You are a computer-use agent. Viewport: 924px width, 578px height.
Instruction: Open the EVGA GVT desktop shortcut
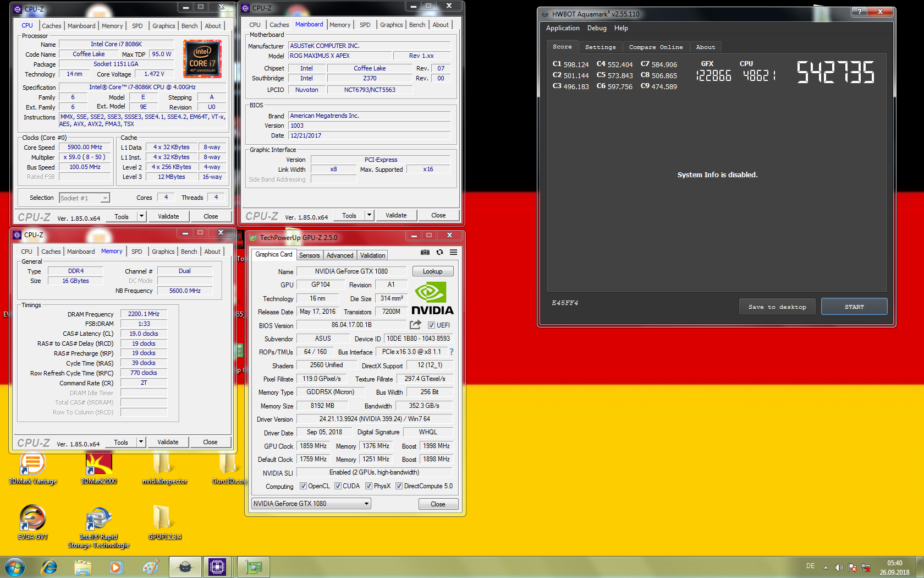coord(33,522)
